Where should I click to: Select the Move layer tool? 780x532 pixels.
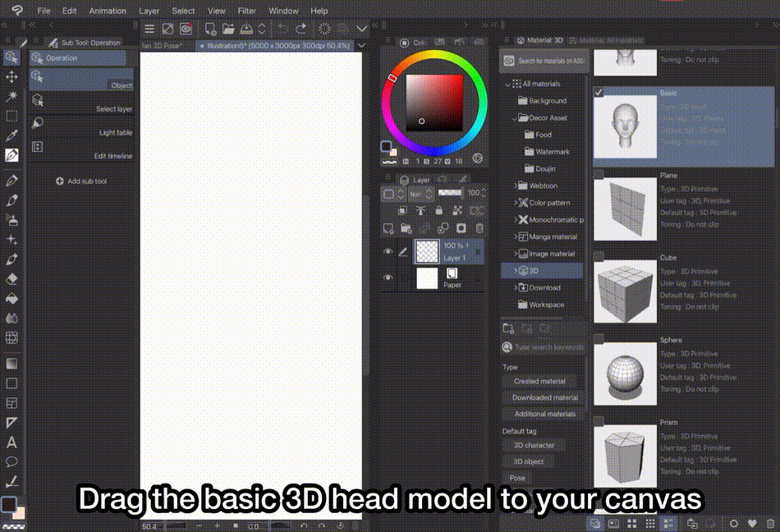point(11,76)
